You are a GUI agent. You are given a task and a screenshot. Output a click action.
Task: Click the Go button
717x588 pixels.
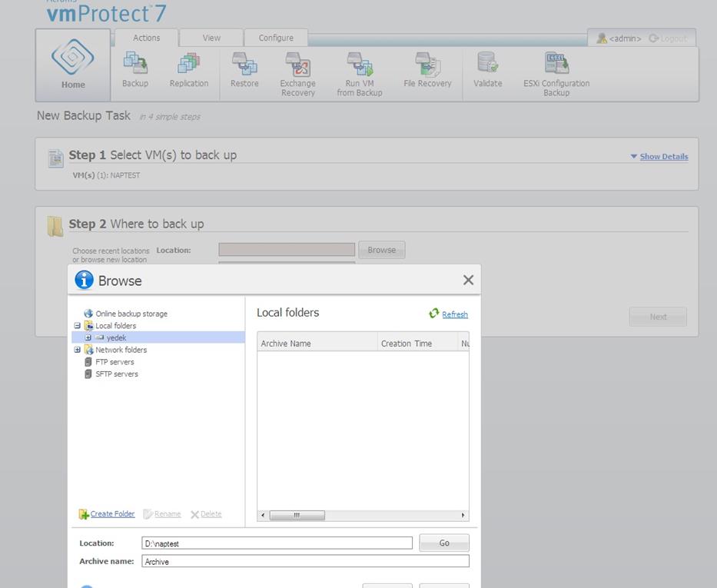point(444,543)
